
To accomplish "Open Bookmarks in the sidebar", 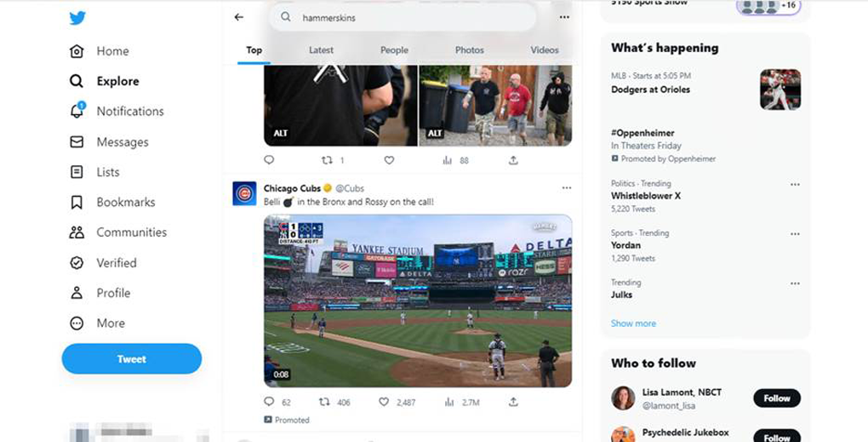I will pyautogui.click(x=77, y=203).
